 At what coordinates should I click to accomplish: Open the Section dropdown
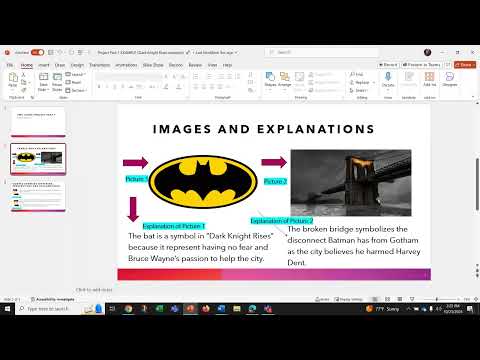pyautogui.click(x=76, y=90)
